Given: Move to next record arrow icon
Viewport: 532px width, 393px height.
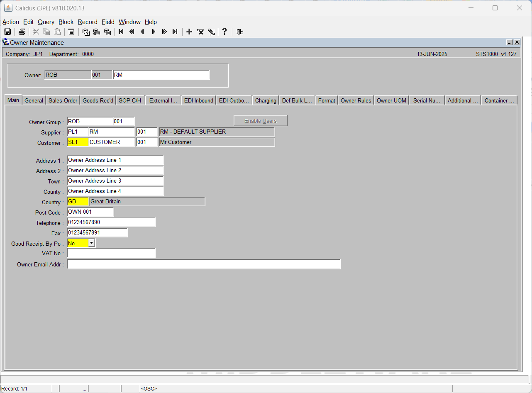Looking at the screenshot, I should (x=154, y=32).
